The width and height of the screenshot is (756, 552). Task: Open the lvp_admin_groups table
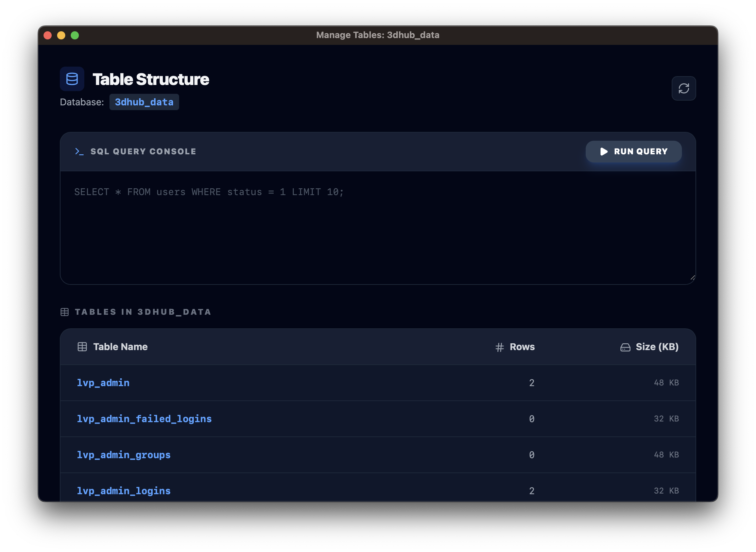tap(124, 455)
